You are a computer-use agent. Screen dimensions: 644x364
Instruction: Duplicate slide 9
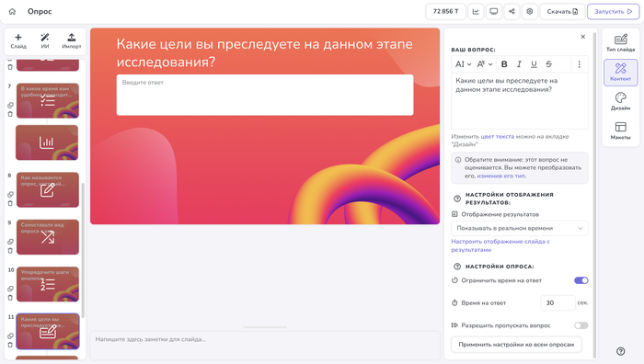[10, 242]
